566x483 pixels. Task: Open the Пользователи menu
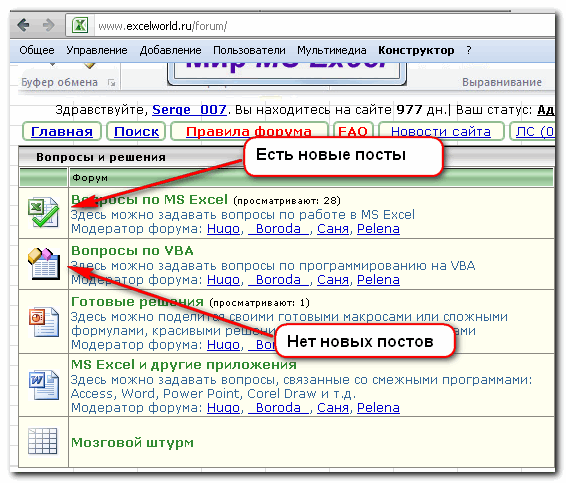[249, 50]
